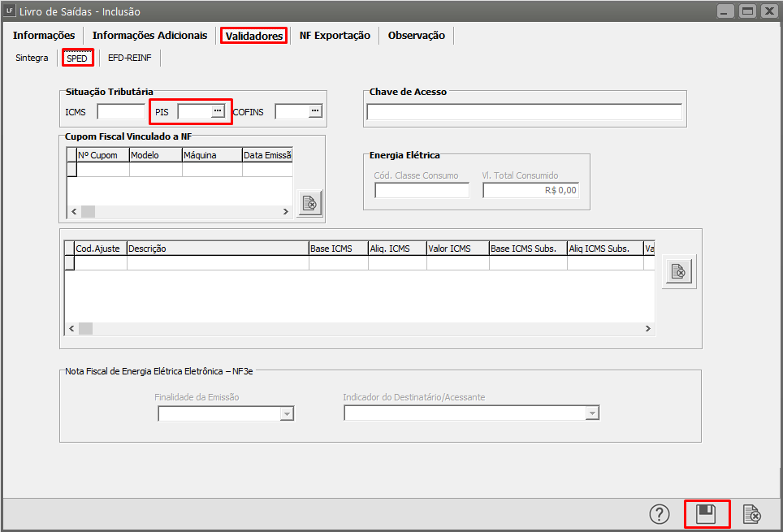Click the LF application icon in title bar
Image resolution: width=783 pixels, height=532 pixels.
click(x=11, y=11)
